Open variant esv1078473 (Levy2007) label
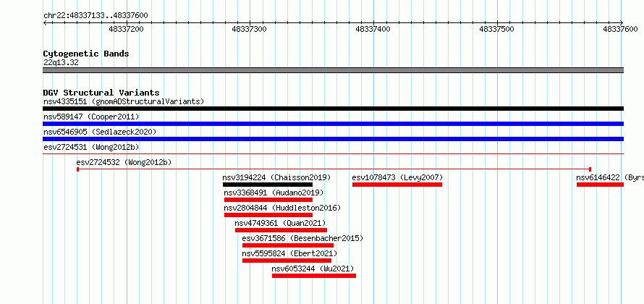The image size is (644, 304). (397, 177)
